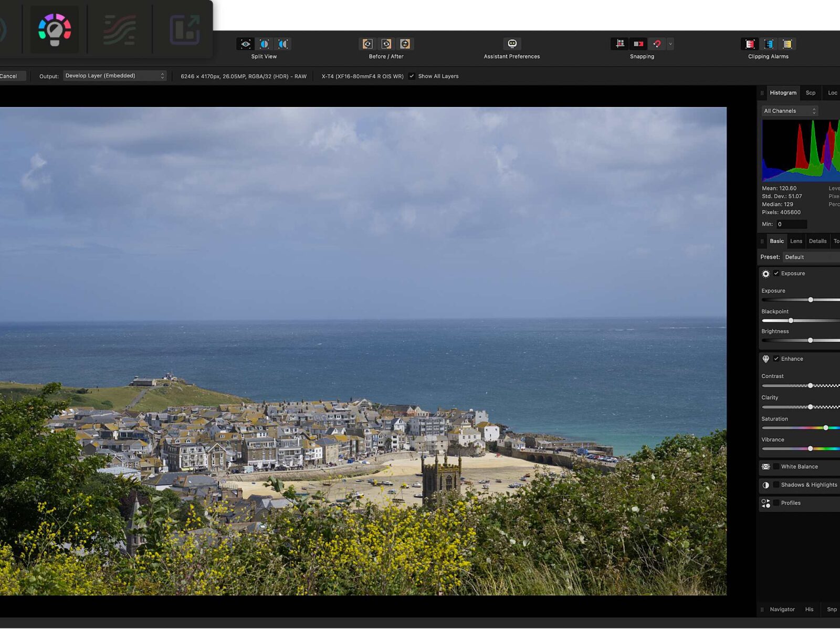Open the Export Persona icon

click(184, 29)
